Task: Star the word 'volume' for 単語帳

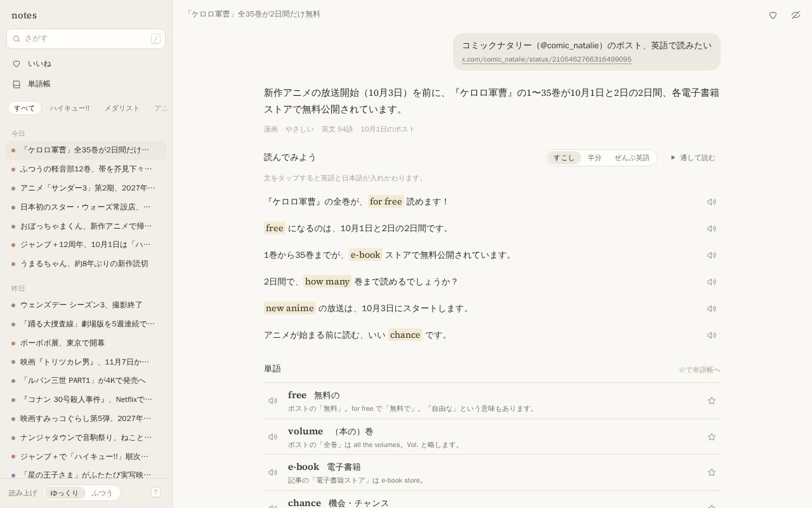Action: tap(712, 437)
